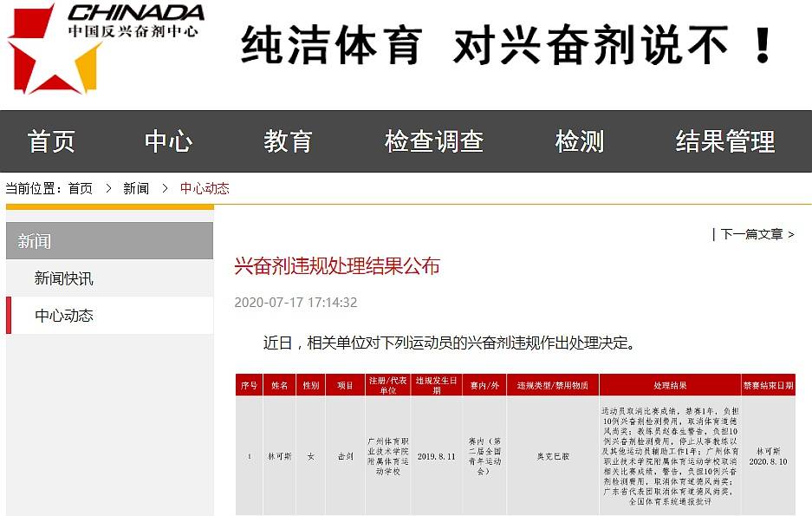Click the intro sentence beginning 近日，相关单位
The image size is (812, 516).
[x=450, y=343]
